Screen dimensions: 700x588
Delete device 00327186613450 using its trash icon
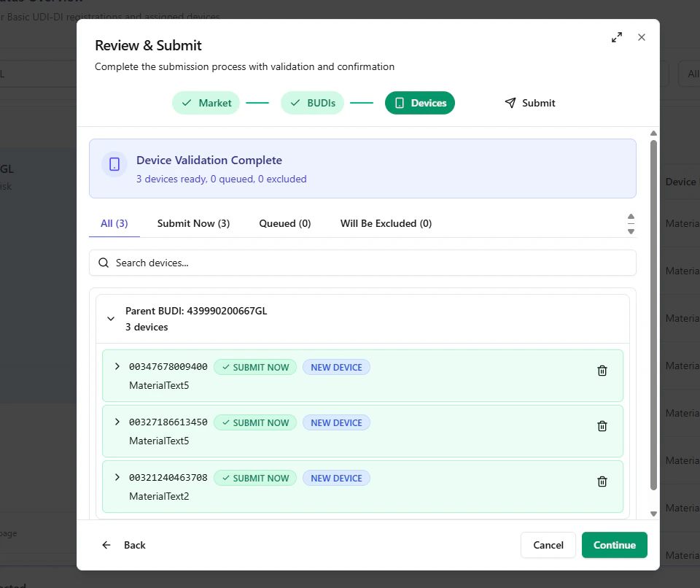point(602,425)
